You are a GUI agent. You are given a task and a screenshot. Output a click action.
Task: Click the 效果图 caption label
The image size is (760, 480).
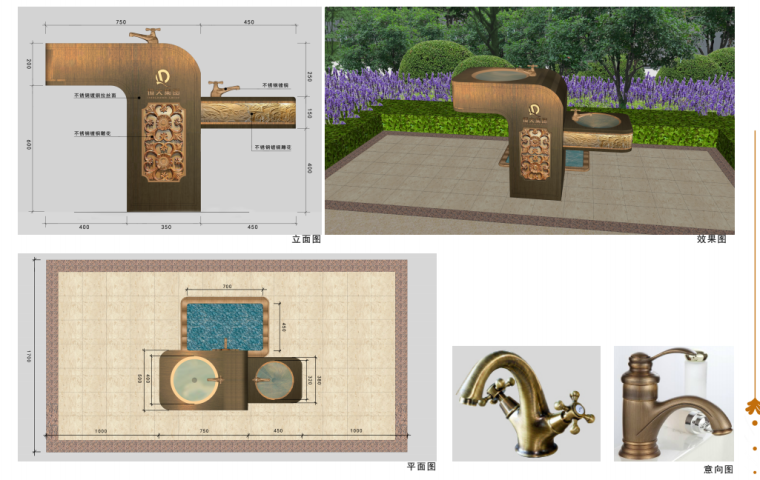pyautogui.click(x=711, y=240)
